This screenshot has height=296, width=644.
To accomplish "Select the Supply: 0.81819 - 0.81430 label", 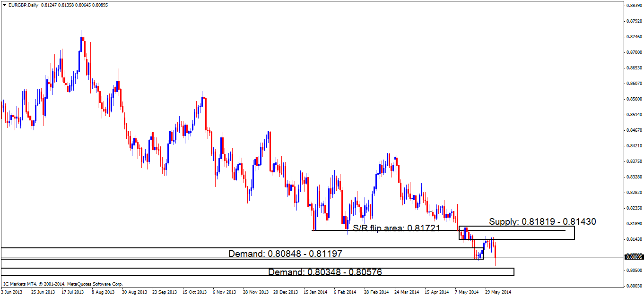I will (x=542, y=221).
